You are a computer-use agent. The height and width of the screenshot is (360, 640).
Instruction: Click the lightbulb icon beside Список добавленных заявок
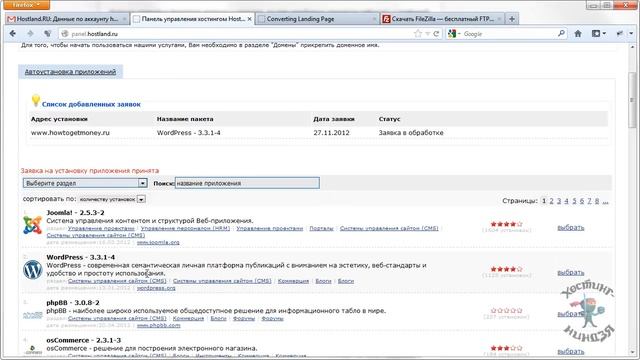click(36, 100)
